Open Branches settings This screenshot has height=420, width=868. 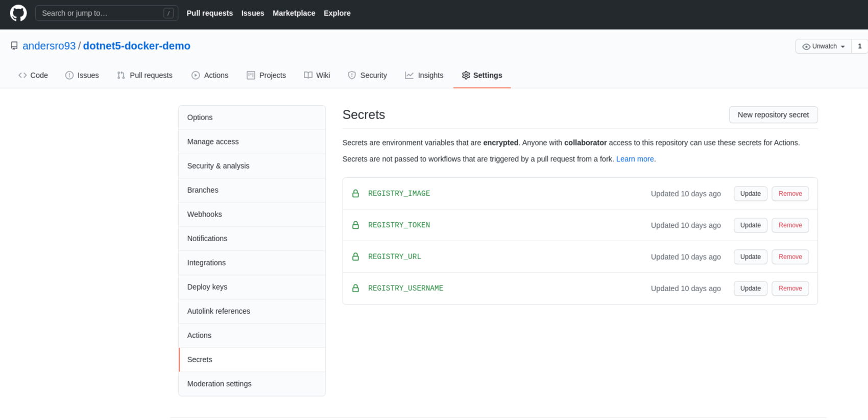252,190
